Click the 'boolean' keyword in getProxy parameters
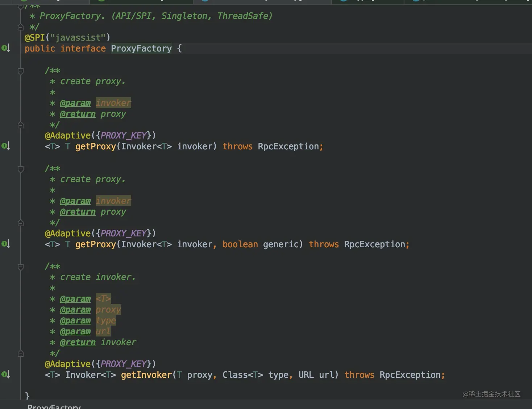Screen dimensions: 532x409 (x=240, y=244)
